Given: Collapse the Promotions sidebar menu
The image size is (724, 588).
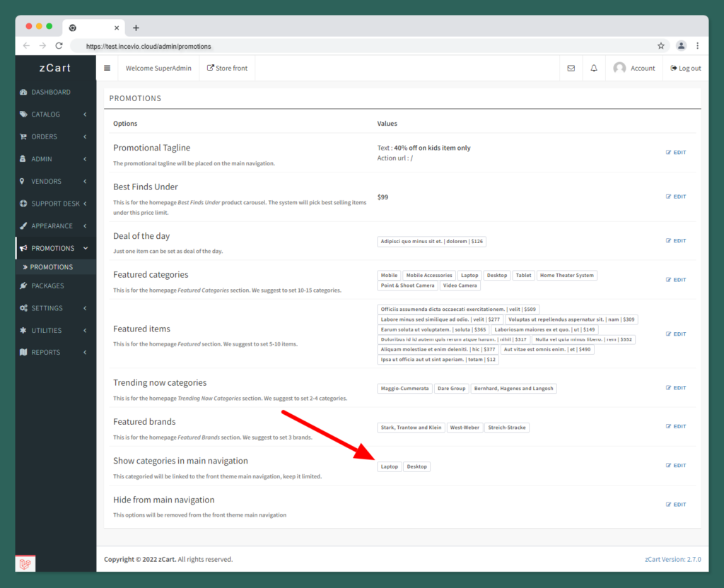Looking at the screenshot, I should pos(55,248).
